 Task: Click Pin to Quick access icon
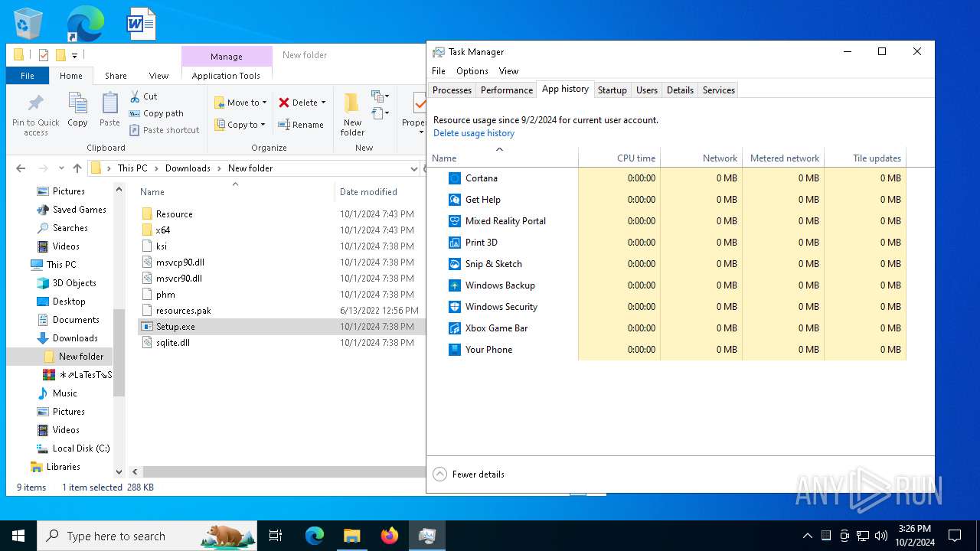(x=35, y=103)
